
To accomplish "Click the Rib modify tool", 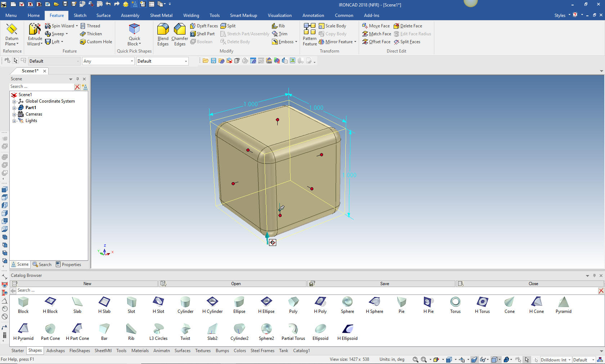I will (278, 26).
